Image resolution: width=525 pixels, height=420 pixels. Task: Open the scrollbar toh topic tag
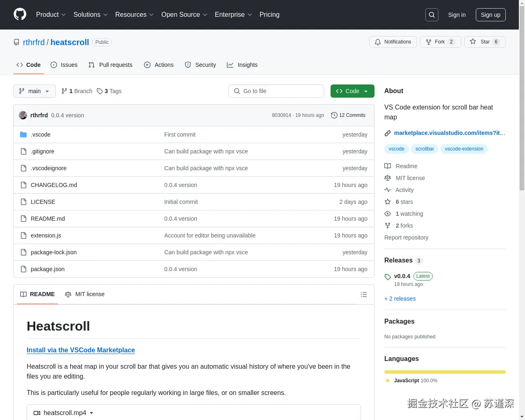(425, 149)
